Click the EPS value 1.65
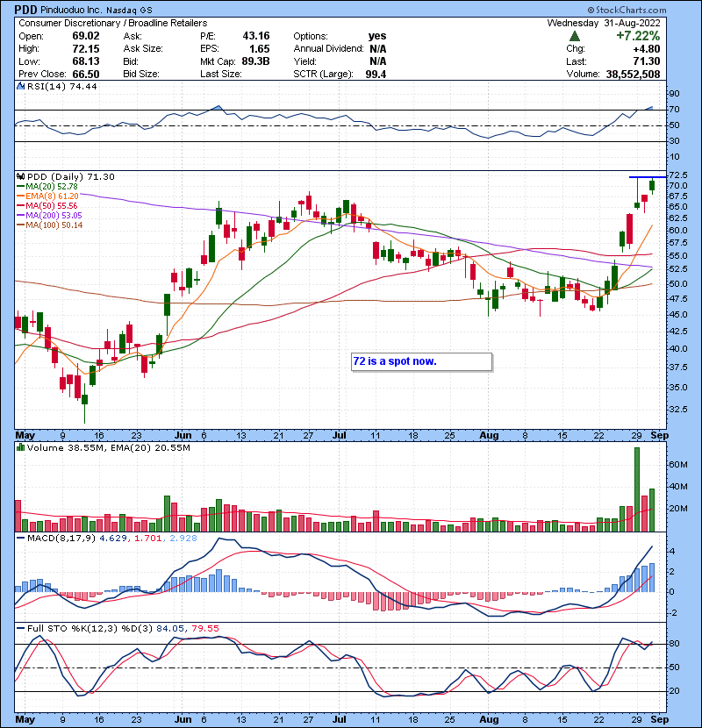 point(259,49)
